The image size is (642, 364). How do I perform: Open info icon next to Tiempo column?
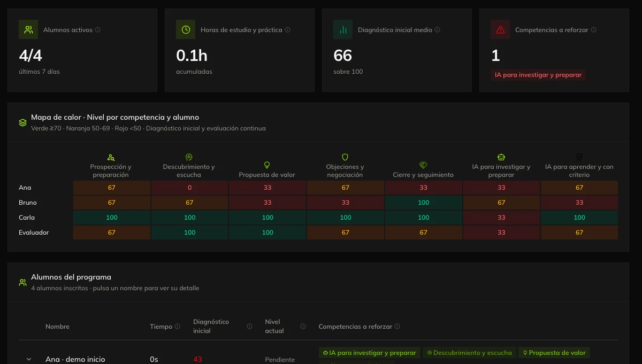tap(177, 327)
